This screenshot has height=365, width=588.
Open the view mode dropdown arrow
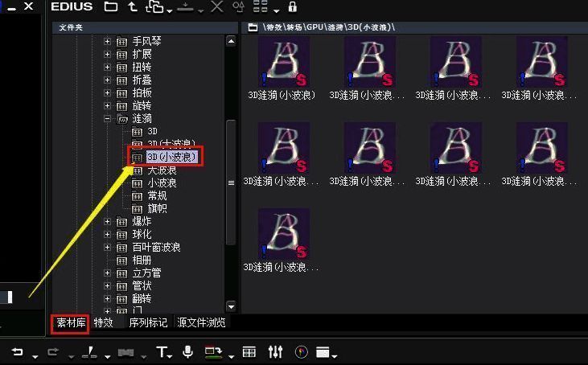coord(277,11)
